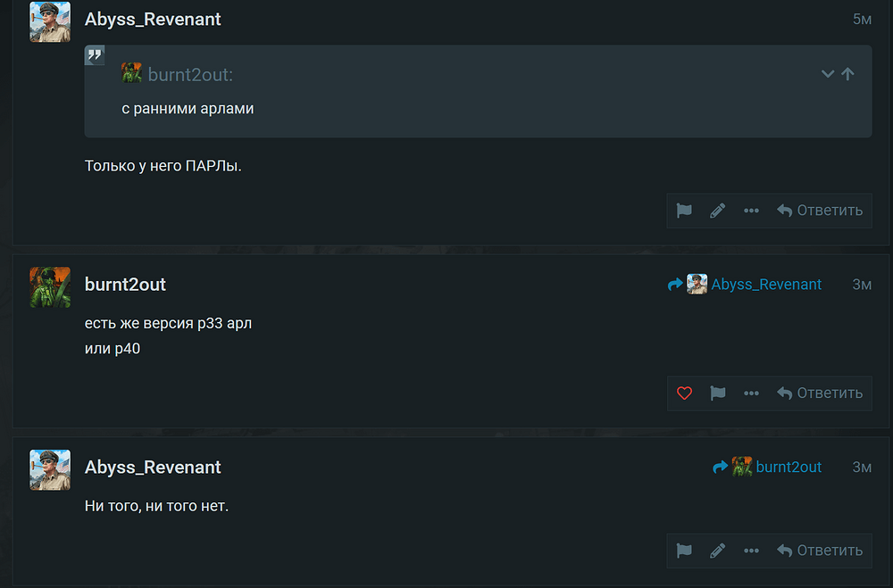Open the 5м timestamp of first post
This screenshot has width=893, height=588.
pos(862,20)
